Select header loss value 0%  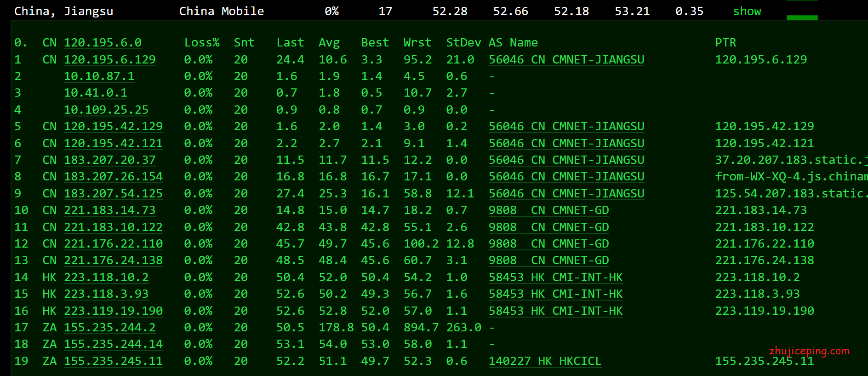(331, 12)
